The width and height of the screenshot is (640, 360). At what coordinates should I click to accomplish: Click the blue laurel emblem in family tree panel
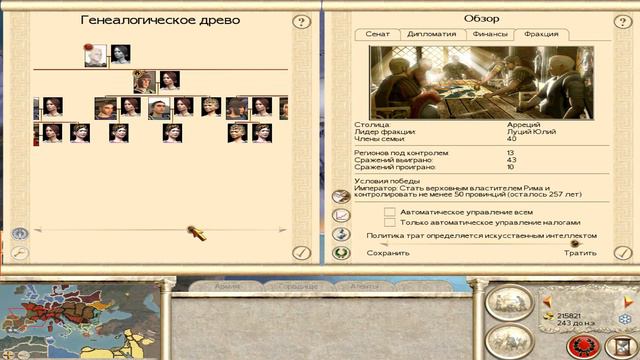[20, 234]
